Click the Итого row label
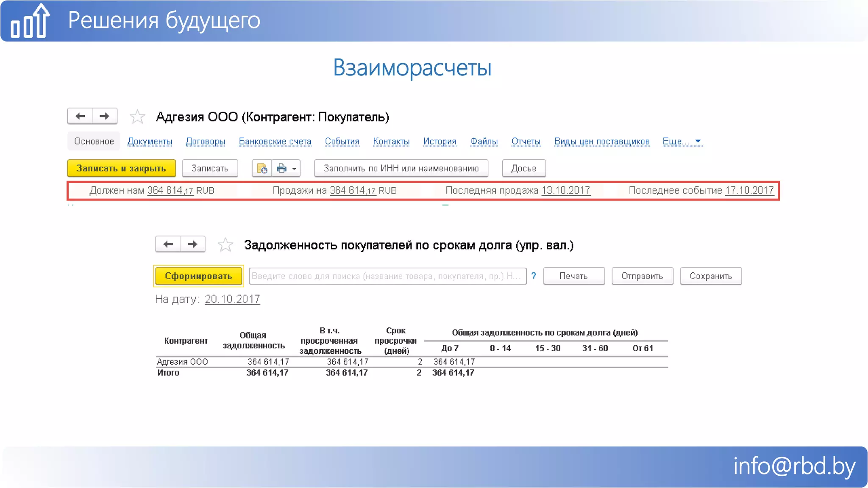 pyautogui.click(x=168, y=373)
